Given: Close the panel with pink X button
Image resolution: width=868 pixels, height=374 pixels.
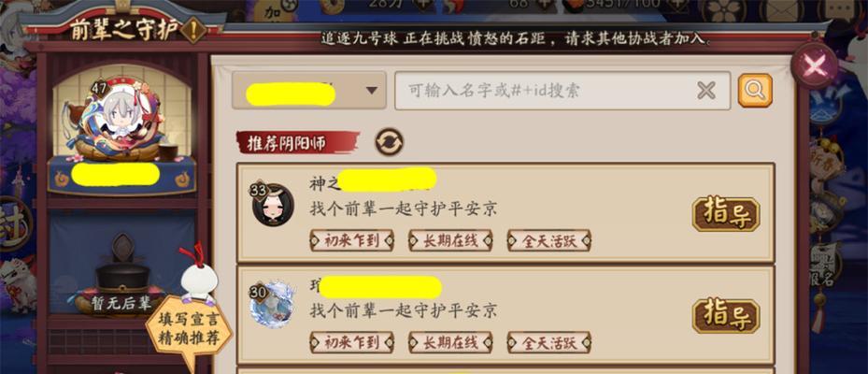Looking at the screenshot, I should [x=815, y=67].
